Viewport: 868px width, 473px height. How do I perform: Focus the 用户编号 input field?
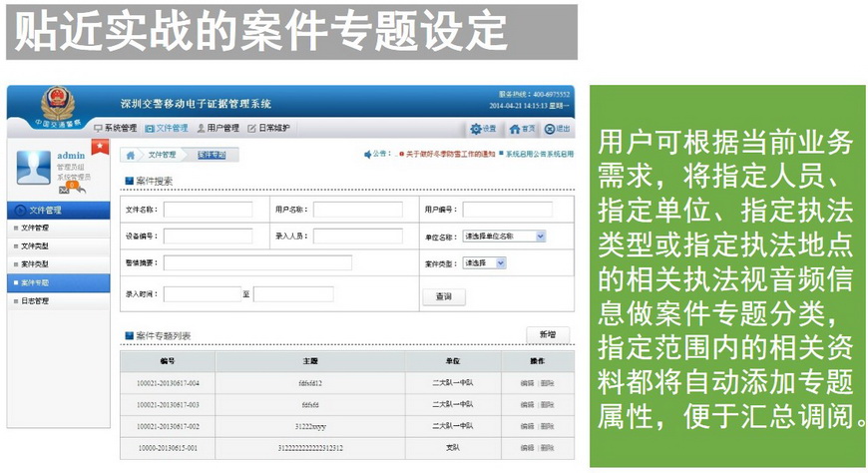pos(507,210)
